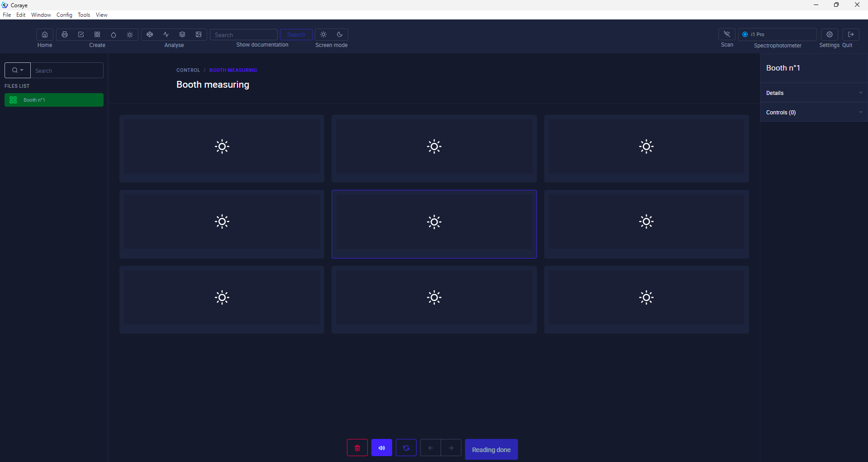This screenshot has height=462, width=868.
Task: Open the spectrophotometer selector showing i1 Pro
Action: (x=778, y=34)
